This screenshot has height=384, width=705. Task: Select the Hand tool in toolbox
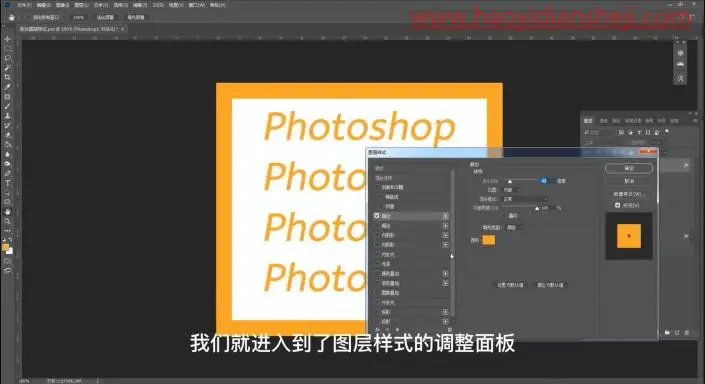7,211
